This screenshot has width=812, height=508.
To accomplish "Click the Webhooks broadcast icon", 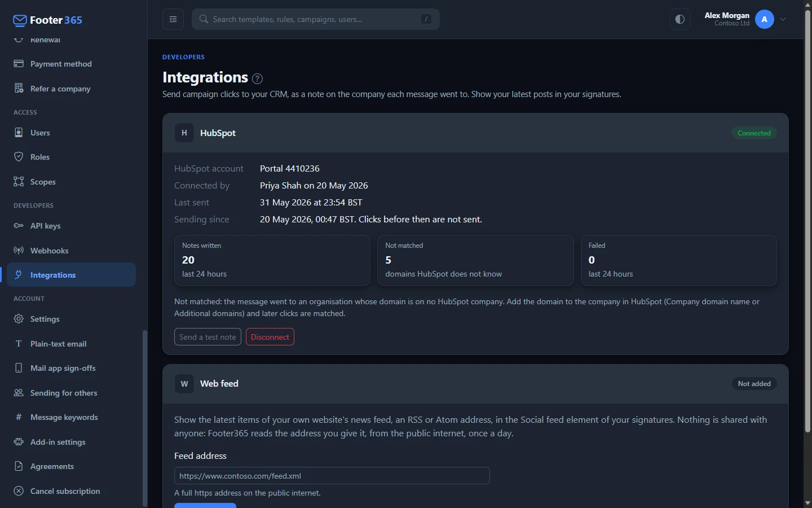I will pos(19,251).
